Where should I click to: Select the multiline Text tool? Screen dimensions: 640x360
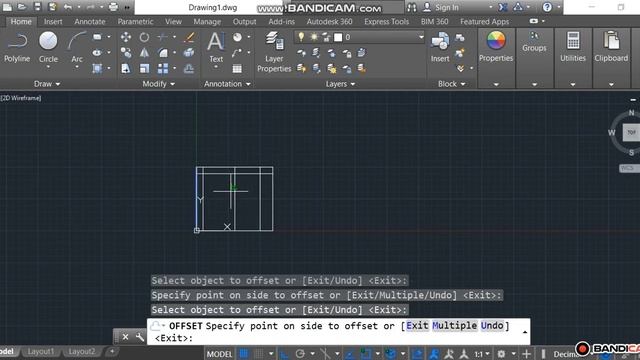tap(216, 47)
